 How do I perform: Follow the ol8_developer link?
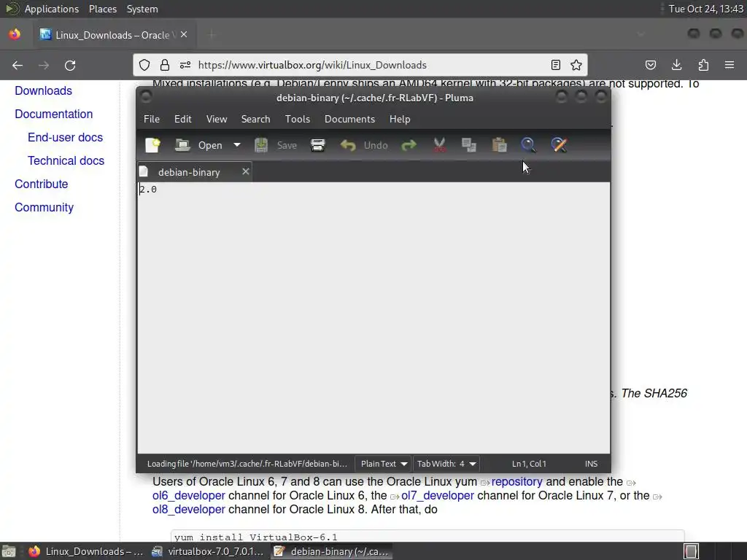[189, 509]
